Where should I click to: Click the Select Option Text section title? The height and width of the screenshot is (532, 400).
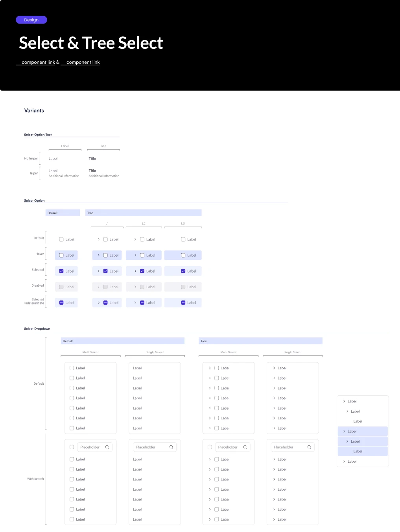(x=38, y=135)
